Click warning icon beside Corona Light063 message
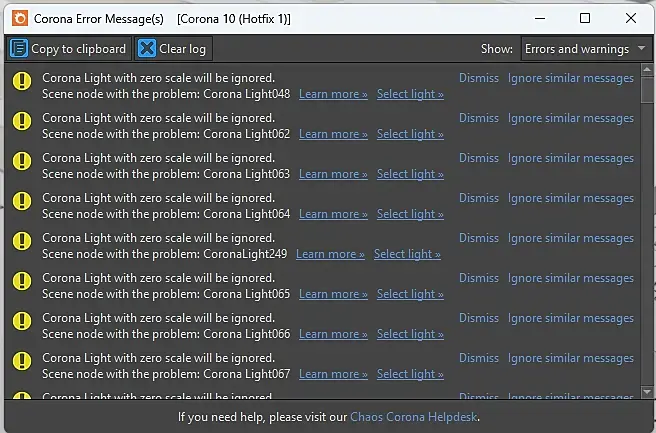This screenshot has width=656, height=433. pyautogui.click(x=22, y=165)
